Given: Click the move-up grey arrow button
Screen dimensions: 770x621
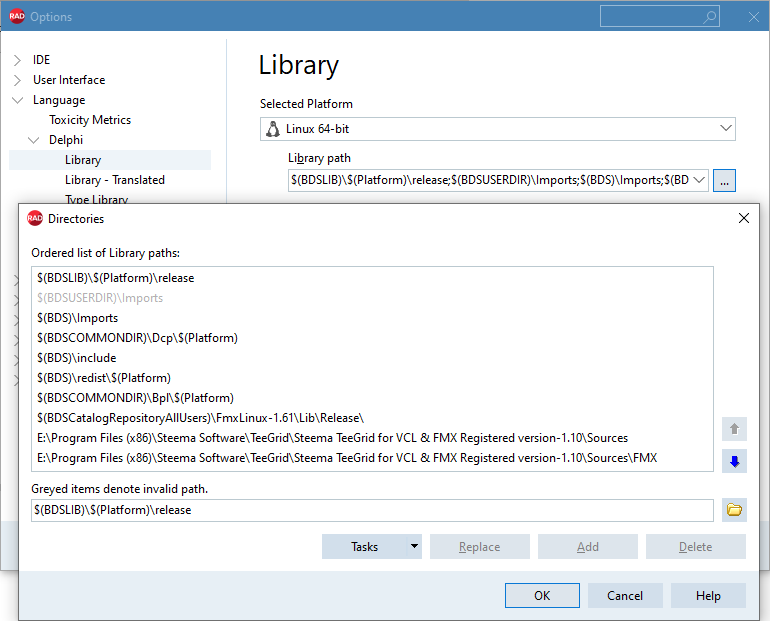Looking at the screenshot, I should (734, 429).
